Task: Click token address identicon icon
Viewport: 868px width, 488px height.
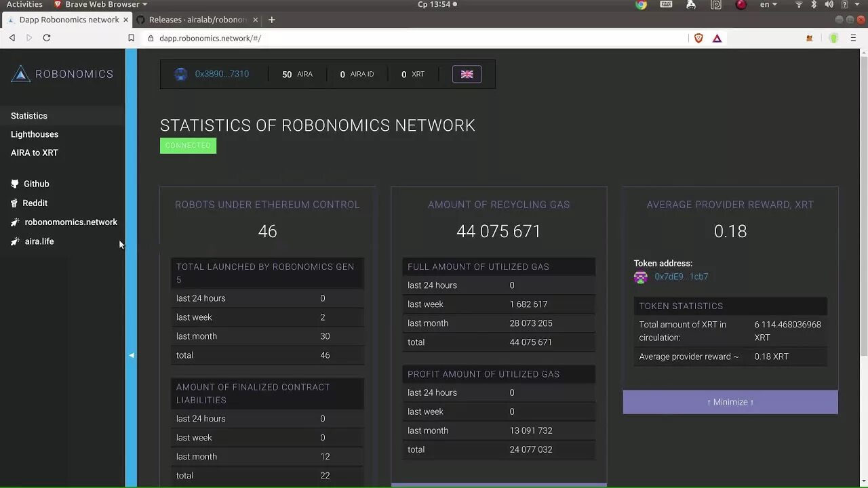Action: point(641,277)
